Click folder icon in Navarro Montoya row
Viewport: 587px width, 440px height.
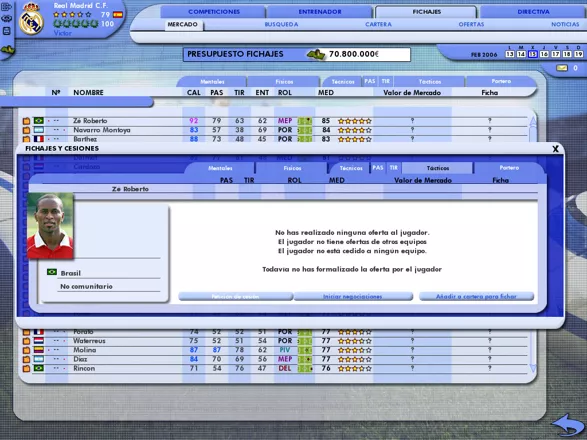click(26, 130)
